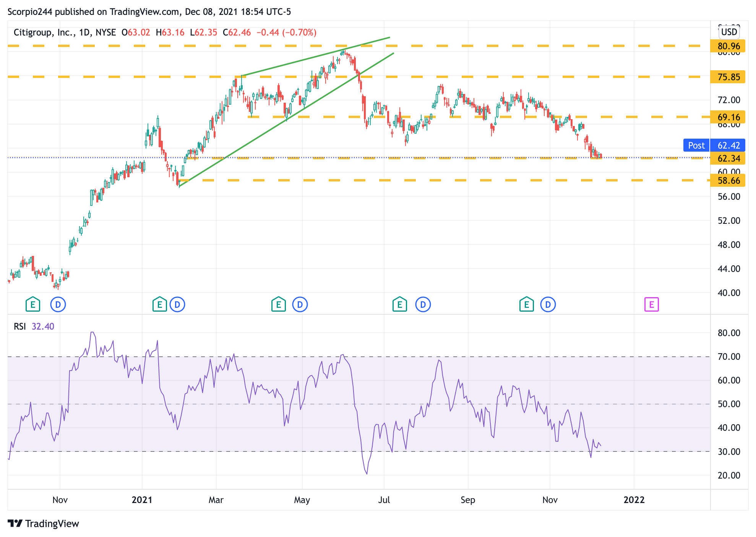This screenshot has height=537, width=756.
Task: Click the 80.96 price level label
Action: 728,46
